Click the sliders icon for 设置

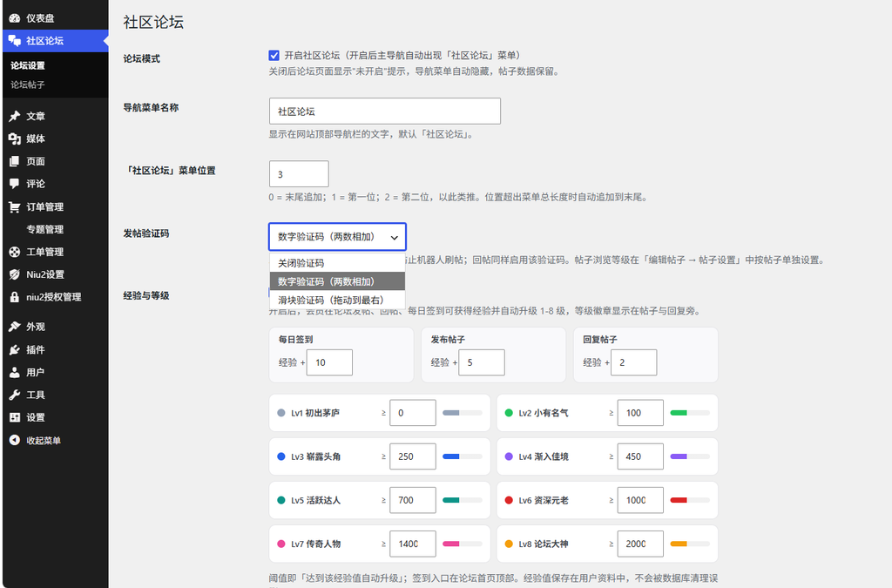(x=15, y=417)
